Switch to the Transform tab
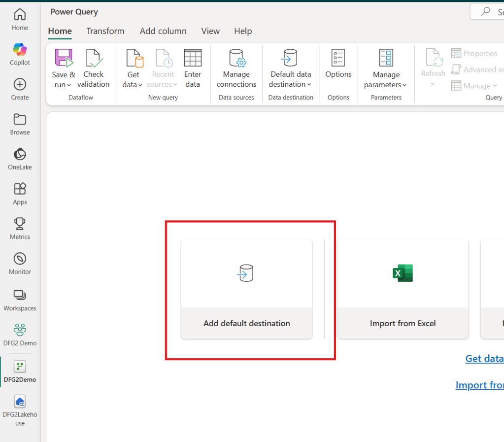Screen dimensions: 504x442 [105, 31]
